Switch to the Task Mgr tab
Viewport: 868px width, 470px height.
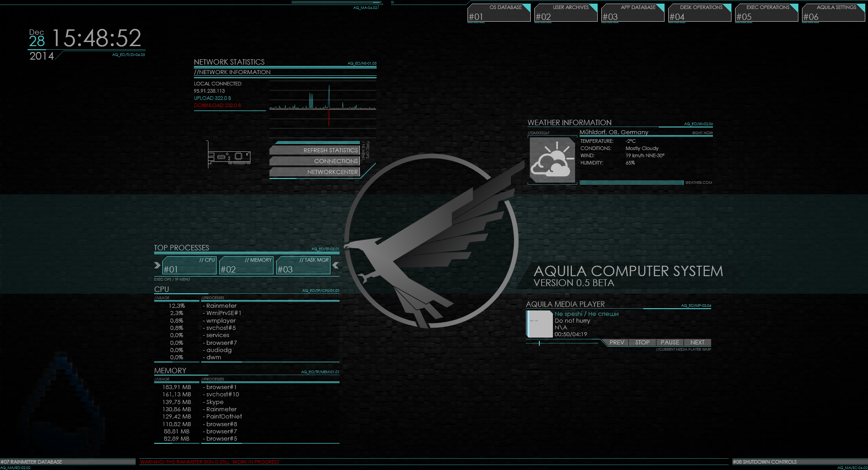click(x=303, y=265)
